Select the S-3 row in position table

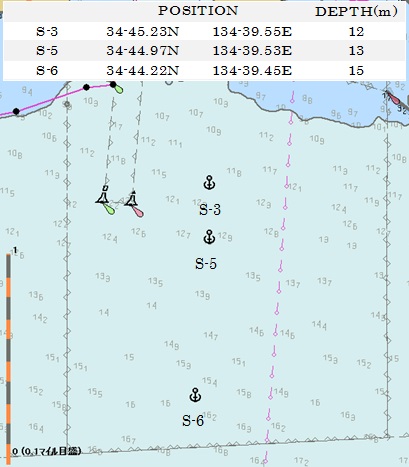(204, 32)
